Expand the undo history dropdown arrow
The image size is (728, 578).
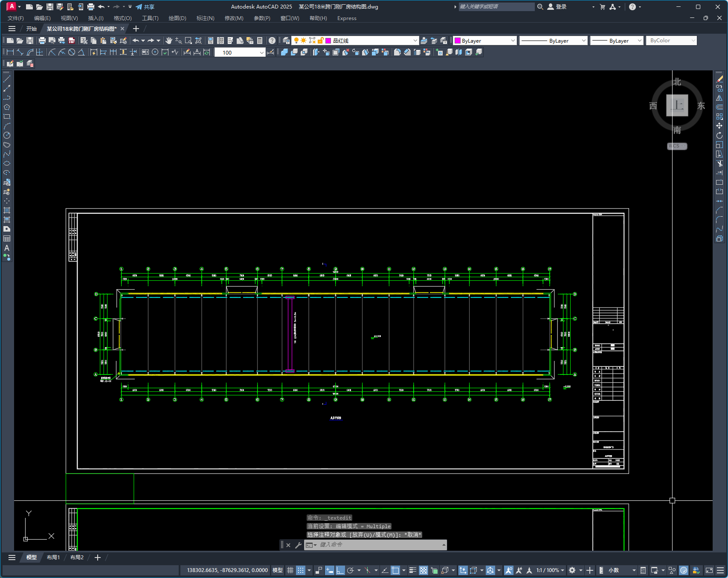(143, 41)
